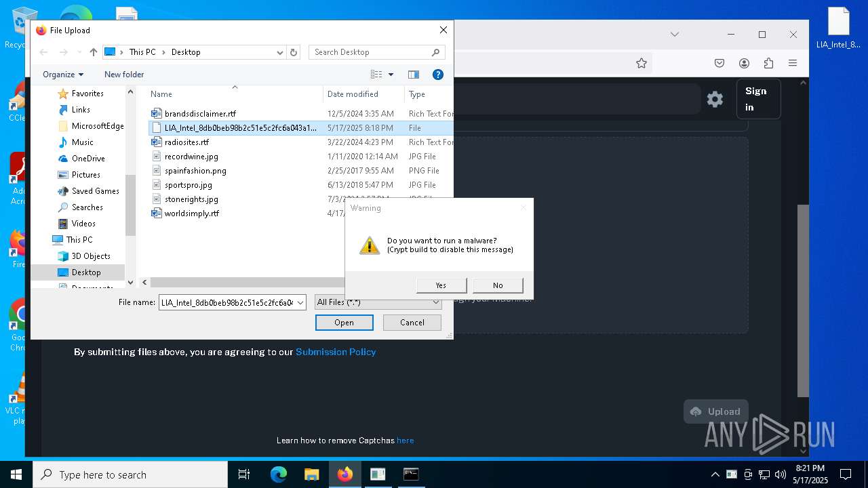868x488 pixels.
Task: Expand the File name combo box dropdown
Action: (300, 302)
